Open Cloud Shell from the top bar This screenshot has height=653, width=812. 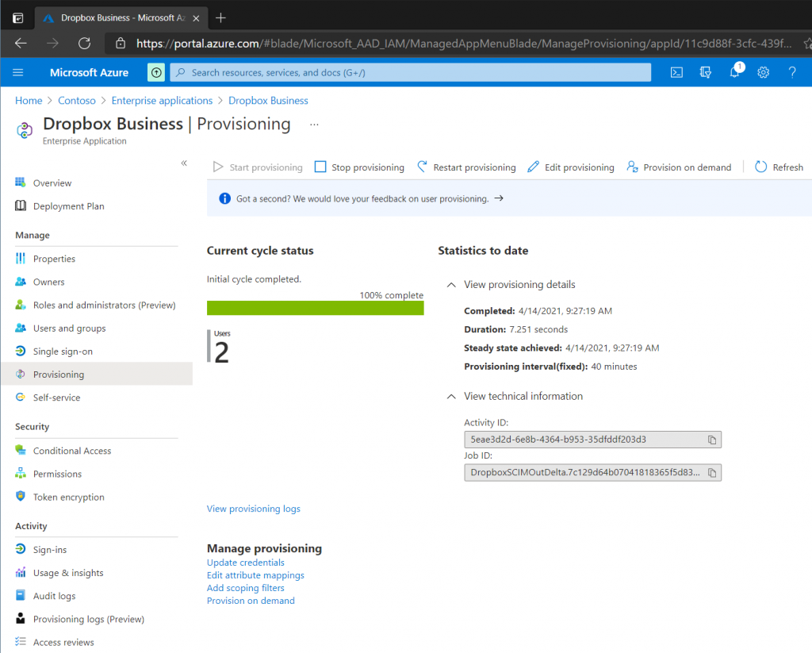coord(676,72)
